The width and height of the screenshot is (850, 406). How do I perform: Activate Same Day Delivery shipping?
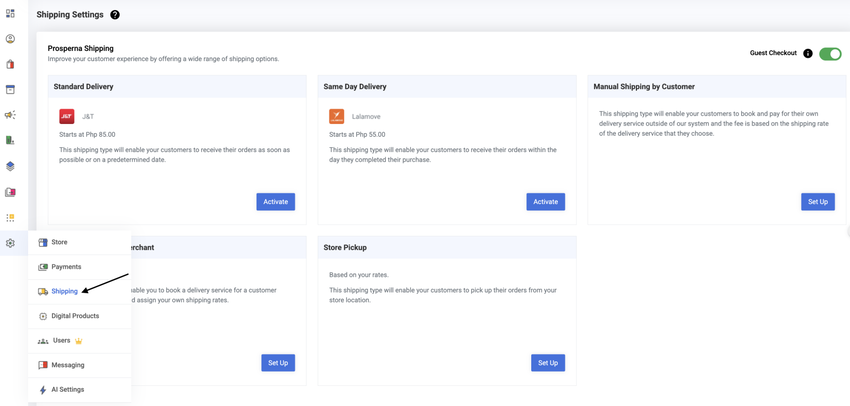[x=545, y=202]
